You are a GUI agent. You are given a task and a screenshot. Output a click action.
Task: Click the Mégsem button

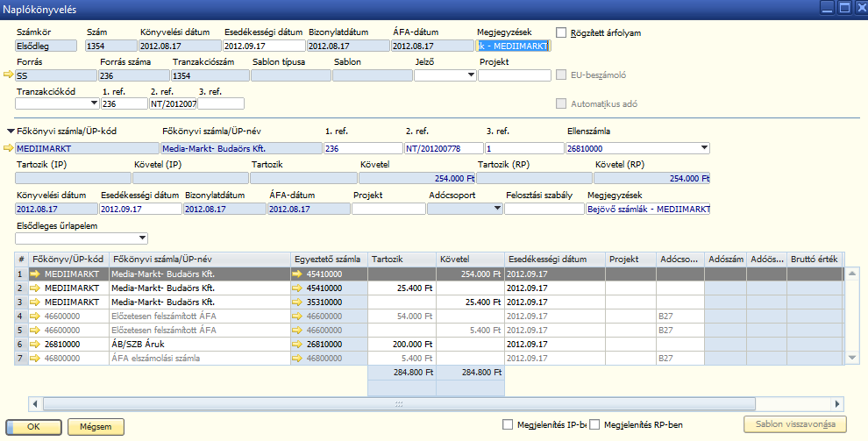pos(96,427)
